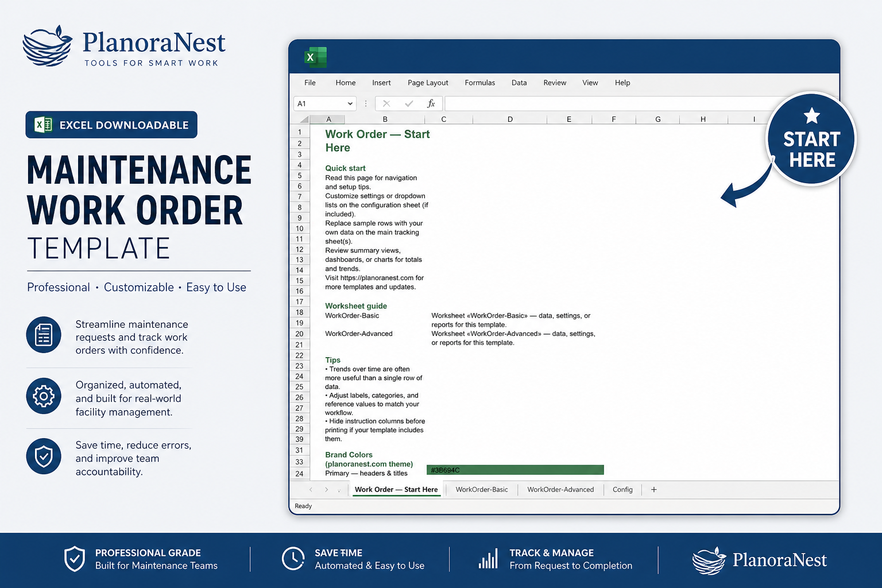The width and height of the screenshot is (882, 588).
Task: Add a new sheet with plus icon
Action: click(653, 490)
